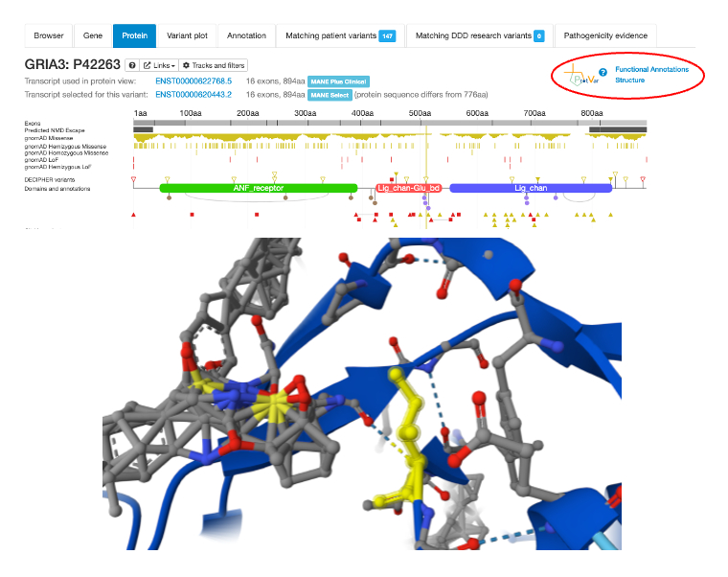Click the purple Lig_chan domain bar
This screenshot has width=728, height=577.
(530, 189)
